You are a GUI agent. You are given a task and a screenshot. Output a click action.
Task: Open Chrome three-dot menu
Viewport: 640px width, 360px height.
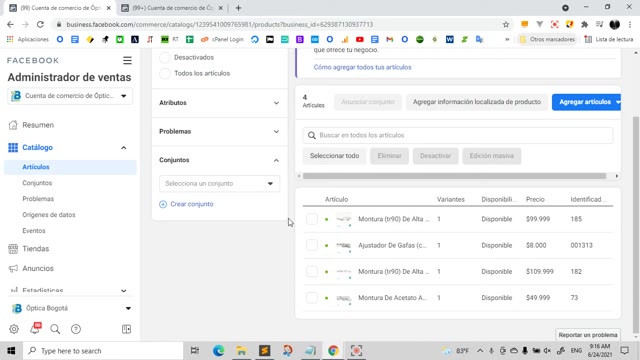coord(630,24)
